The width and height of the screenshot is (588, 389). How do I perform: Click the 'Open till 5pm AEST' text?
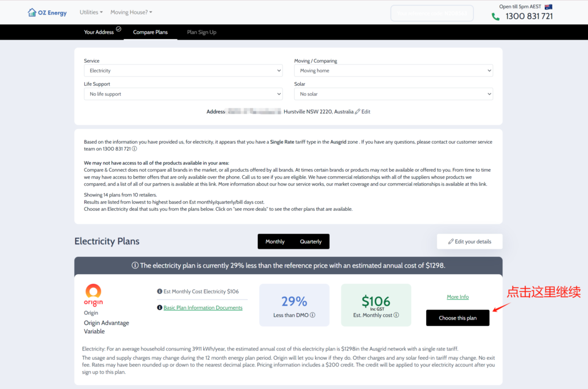tap(520, 6)
